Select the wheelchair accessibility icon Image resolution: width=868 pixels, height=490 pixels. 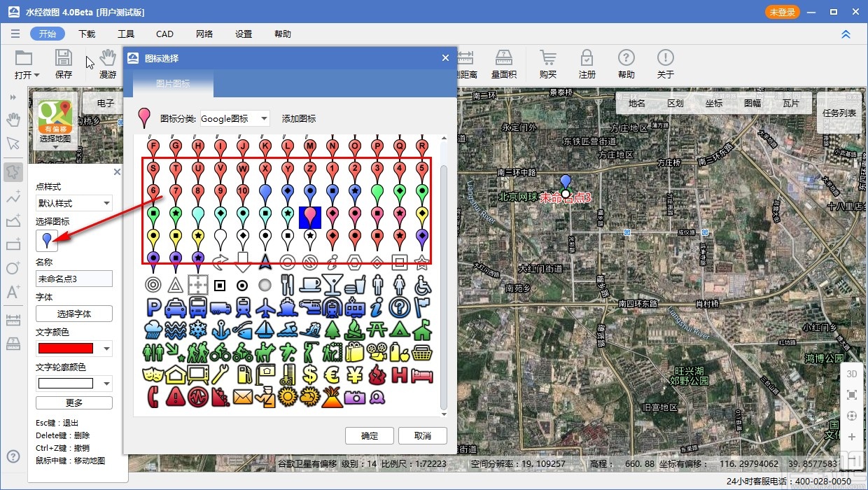click(x=422, y=285)
